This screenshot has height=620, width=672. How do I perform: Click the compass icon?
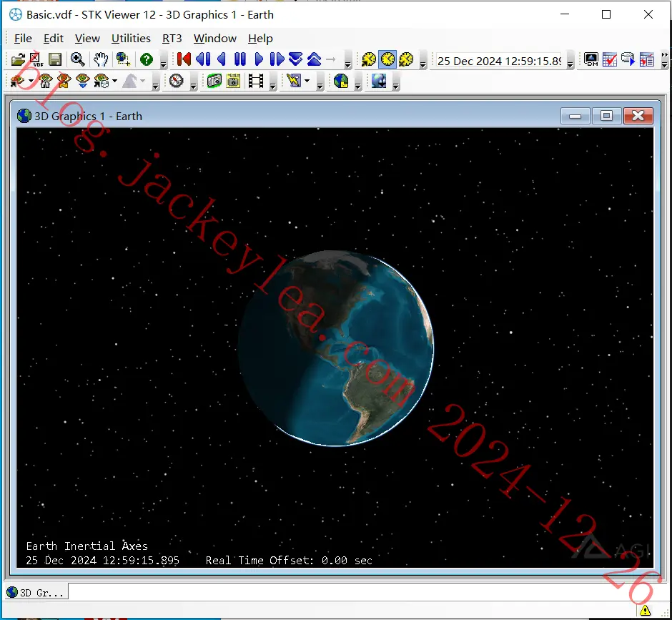(x=176, y=81)
